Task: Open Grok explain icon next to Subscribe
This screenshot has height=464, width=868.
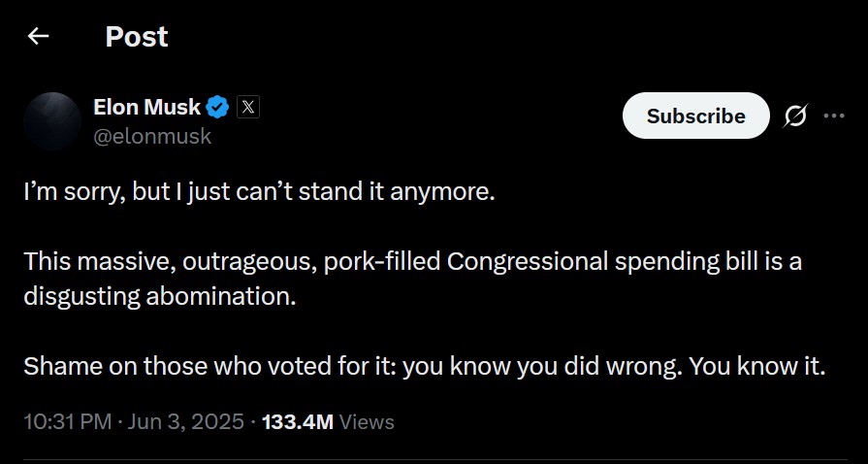Action: 795,116
